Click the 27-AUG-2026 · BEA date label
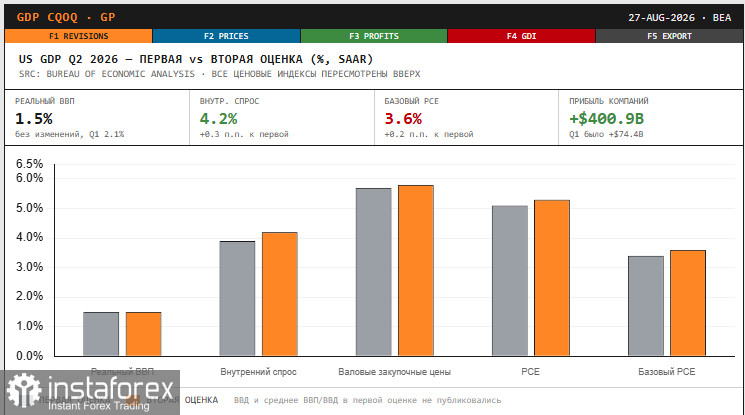Image resolution: width=745 pixels, height=415 pixels. point(679,18)
